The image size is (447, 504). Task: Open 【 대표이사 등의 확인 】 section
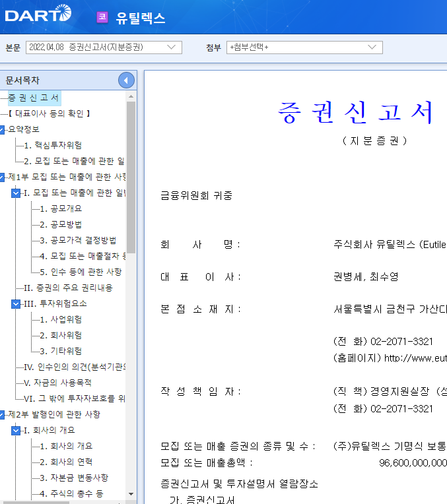(49, 113)
